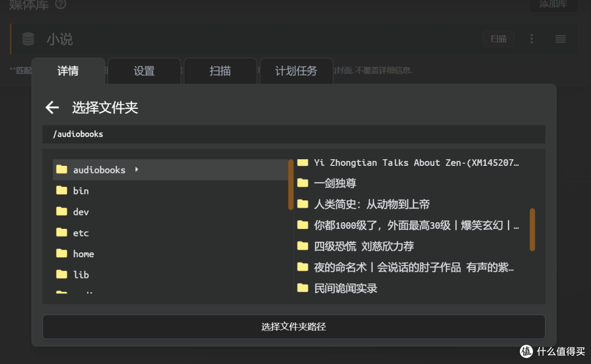Open Yi Zhongtian Talks About Zen folder
591x364 pixels.
pyautogui.click(x=416, y=163)
